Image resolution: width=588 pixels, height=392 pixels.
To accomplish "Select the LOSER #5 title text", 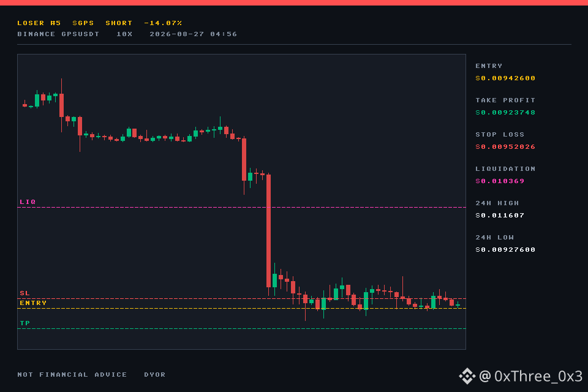I will coord(39,23).
